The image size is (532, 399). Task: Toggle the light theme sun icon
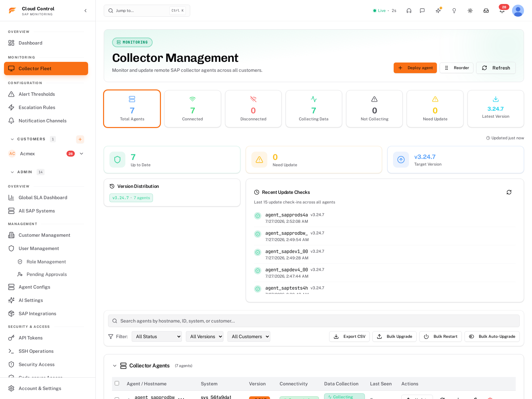pos(470,11)
